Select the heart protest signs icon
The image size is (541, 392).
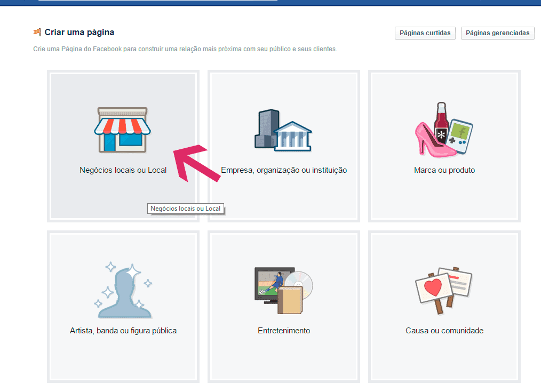tap(444, 287)
